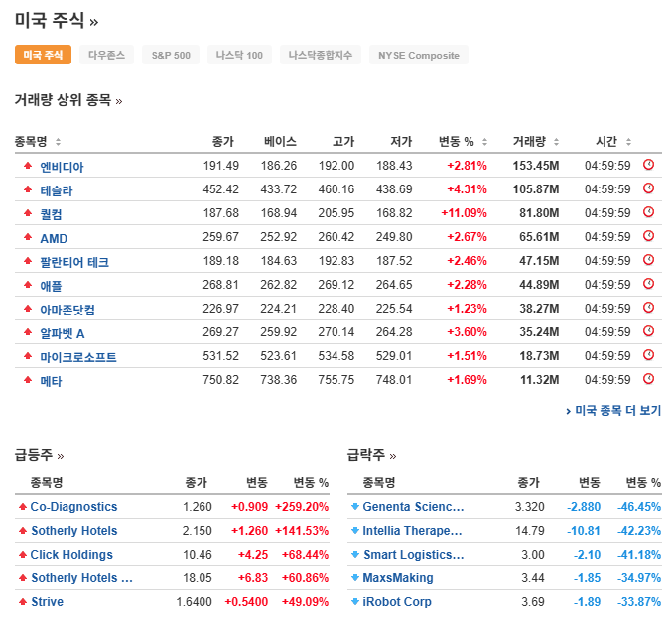Screen dimensions: 672x627
Task: Select the 미국 주식 tab
Action: pos(43,55)
